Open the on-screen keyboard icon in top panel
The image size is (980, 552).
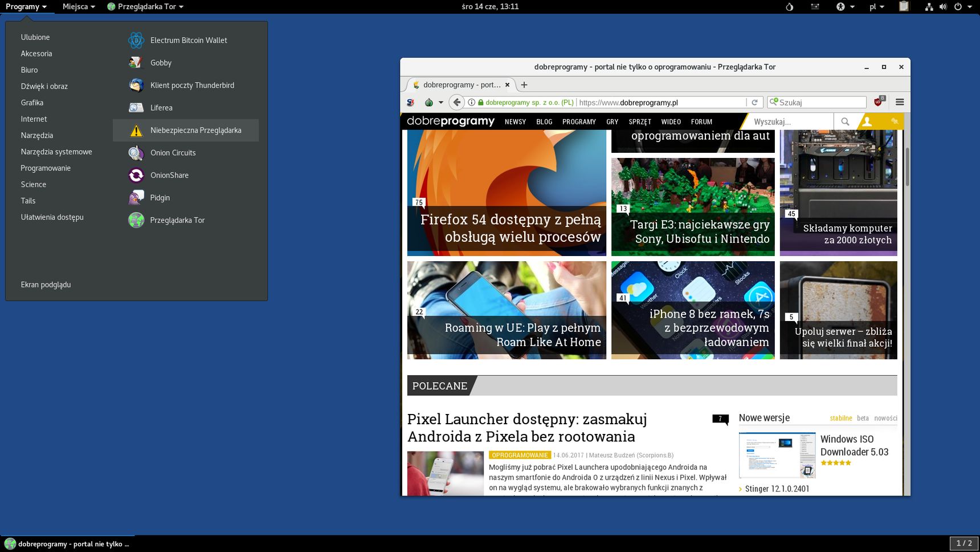(815, 7)
